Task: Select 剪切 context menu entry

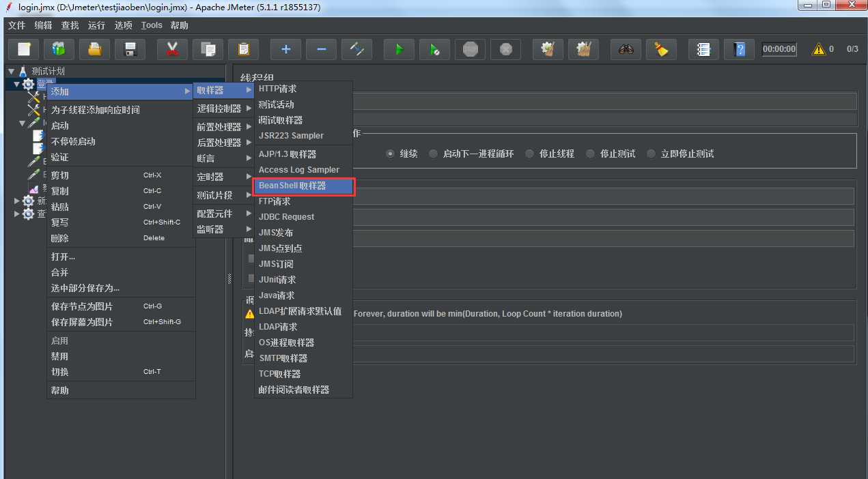Action: pyautogui.click(x=122, y=175)
